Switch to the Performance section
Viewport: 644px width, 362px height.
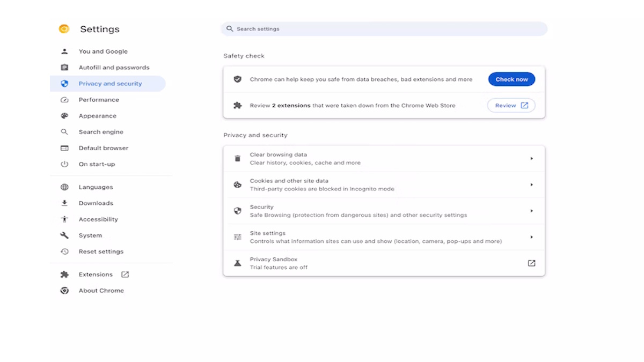tap(99, 100)
